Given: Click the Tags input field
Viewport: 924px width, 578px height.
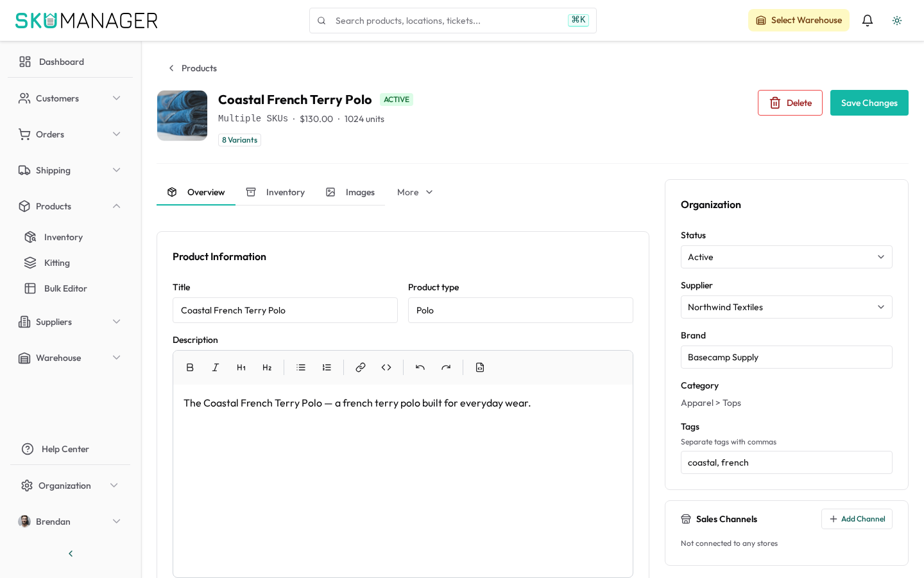Looking at the screenshot, I should [787, 462].
